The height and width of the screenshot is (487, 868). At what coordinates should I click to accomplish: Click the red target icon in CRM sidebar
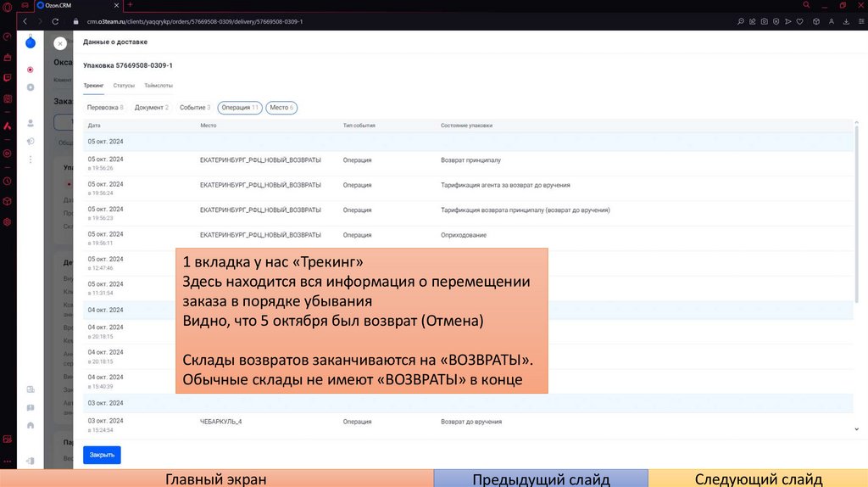[31, 70]
